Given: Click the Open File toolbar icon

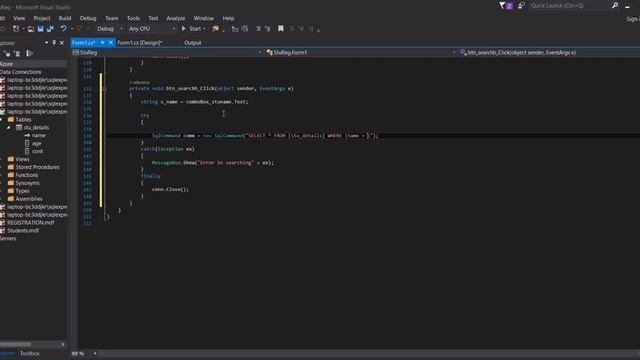Looking at the screenshot, I should coord(31,29).
